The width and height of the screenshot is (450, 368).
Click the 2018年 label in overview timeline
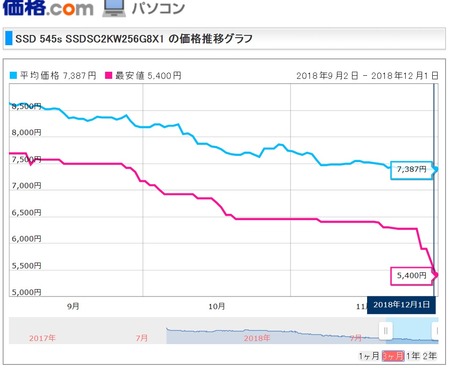(257, 338)
